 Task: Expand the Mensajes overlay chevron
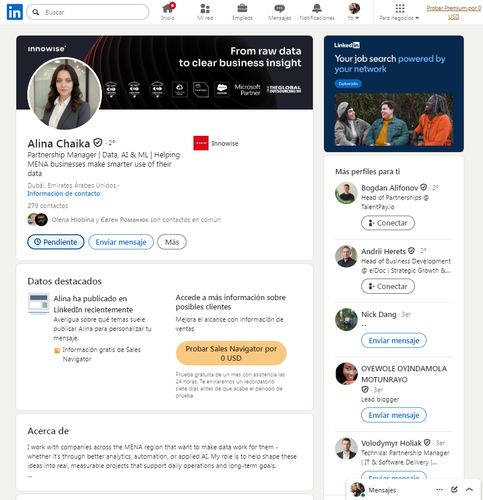[x=469, y=489]
